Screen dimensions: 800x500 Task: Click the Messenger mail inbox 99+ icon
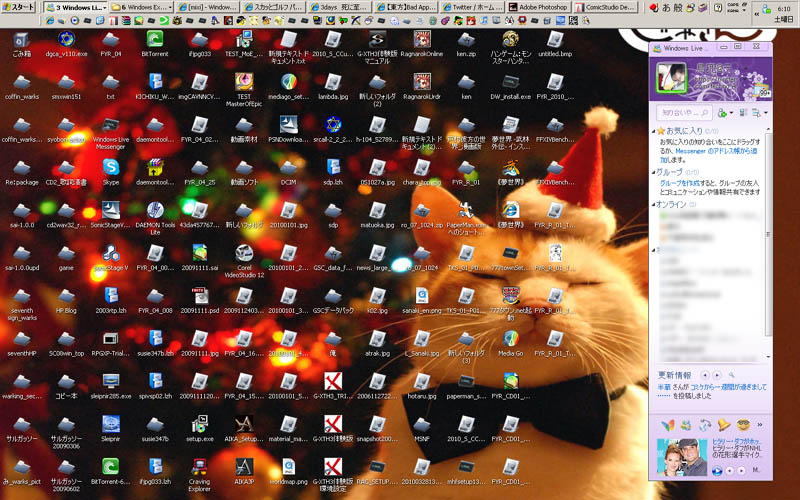coord(764,91)
